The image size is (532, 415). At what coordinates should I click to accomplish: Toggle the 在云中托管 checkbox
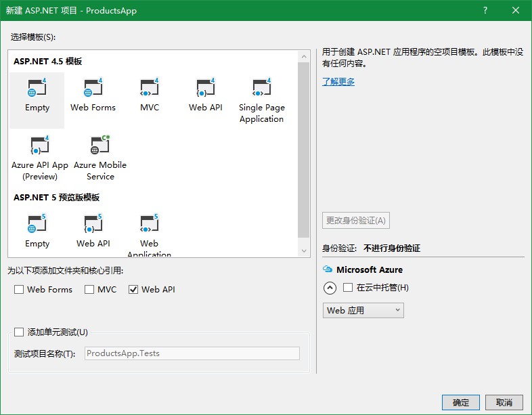pos(348,288)
